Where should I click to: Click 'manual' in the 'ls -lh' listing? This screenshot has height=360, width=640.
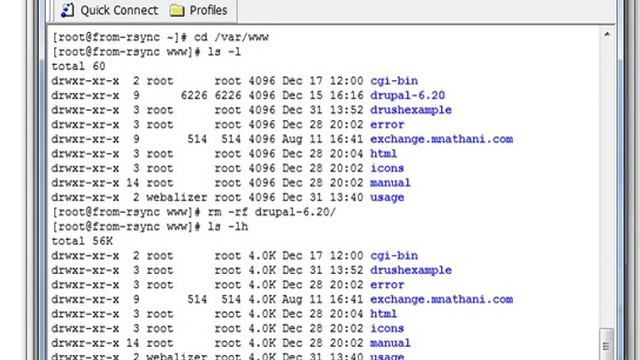390,343
